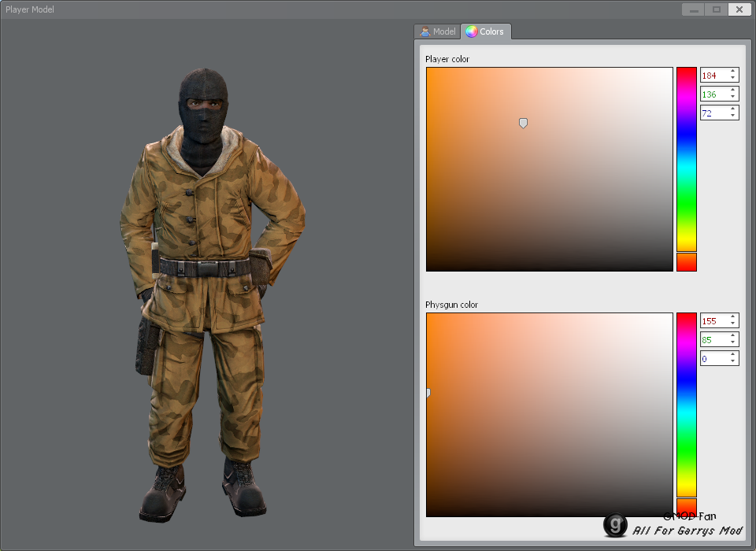Image resolution: width=756 pixels, height=551 pixels.
Task: Click the orange swatch under the Physgun hue bar
Action: 686,508
